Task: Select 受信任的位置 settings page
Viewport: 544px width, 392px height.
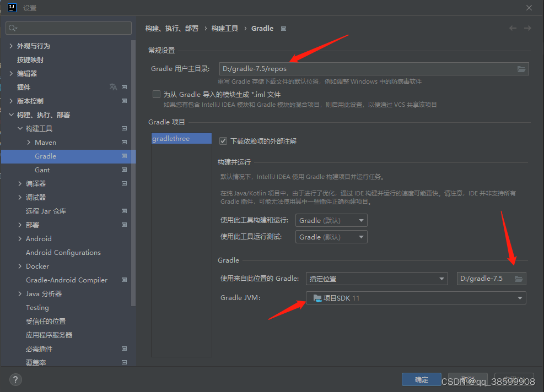Action: pyautogui.click(x=46, y=322)
